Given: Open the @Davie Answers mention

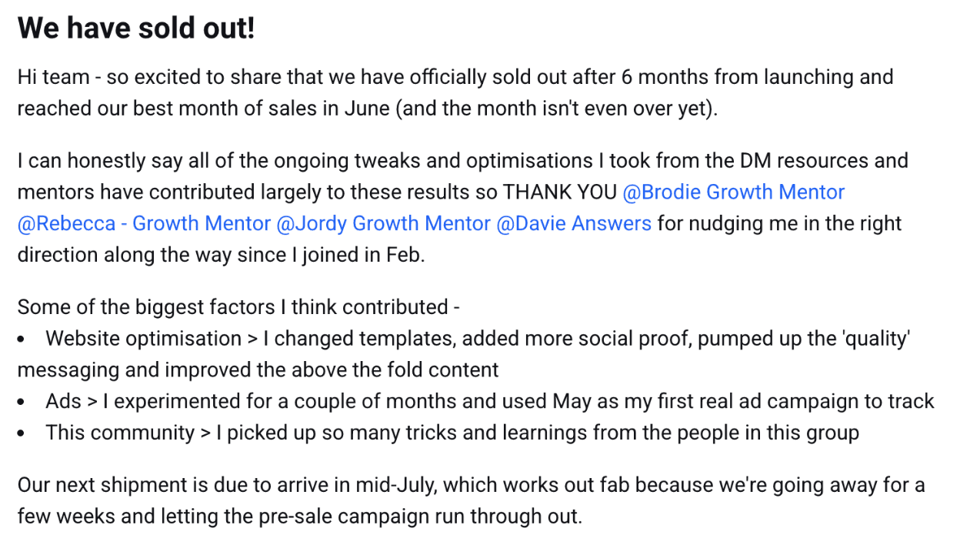Looking at the screenshot, I should point(574,224).
